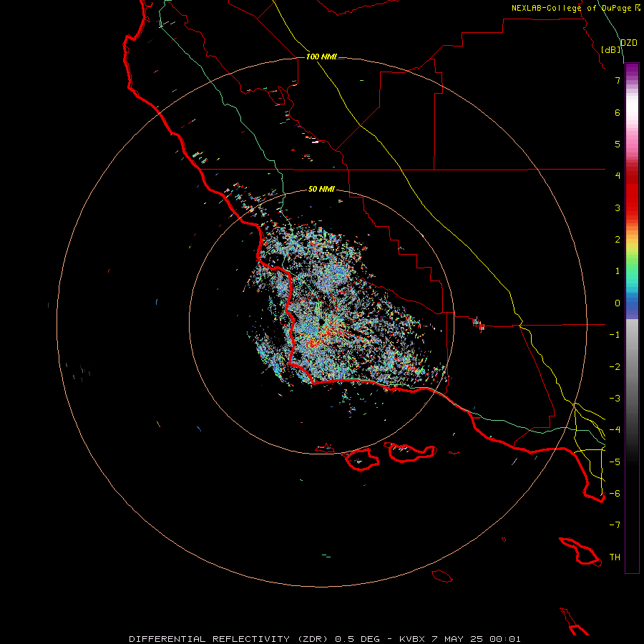Click the KVBX radar site identifier
The width and height of the screenshot is (644, 644).
coord(412,639)
